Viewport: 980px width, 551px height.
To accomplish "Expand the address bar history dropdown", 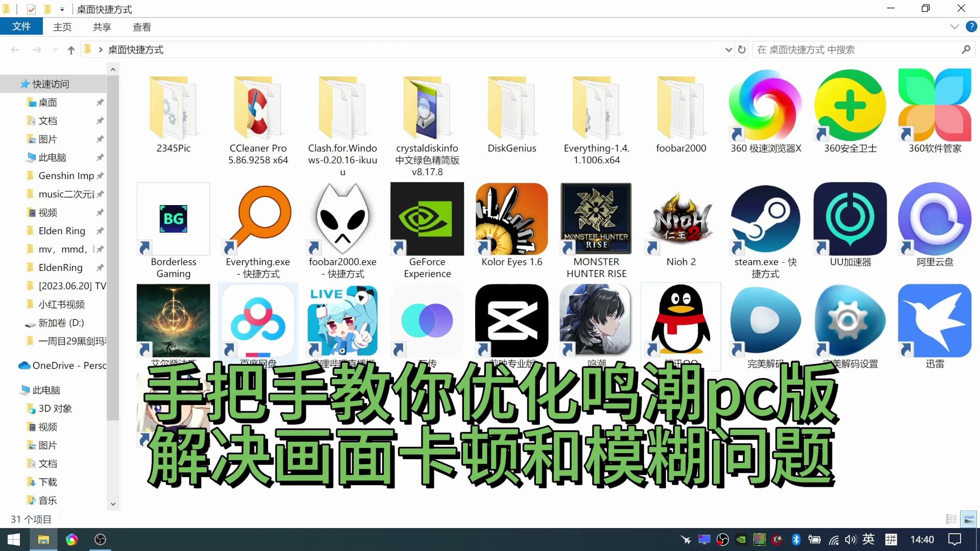I will [728, 50].
